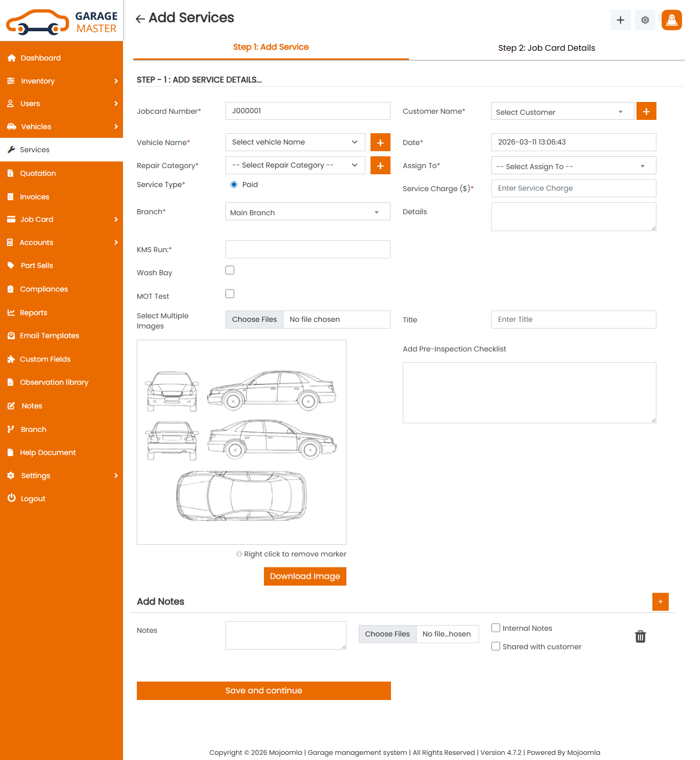Delete the note row with trash icon
The image size is (700, 760).
(x=640, y=636)
